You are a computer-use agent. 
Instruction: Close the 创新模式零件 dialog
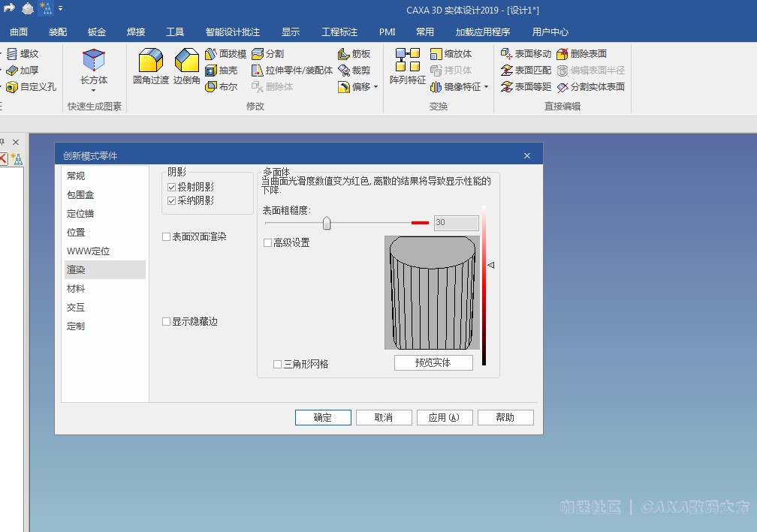click(527, 155)
